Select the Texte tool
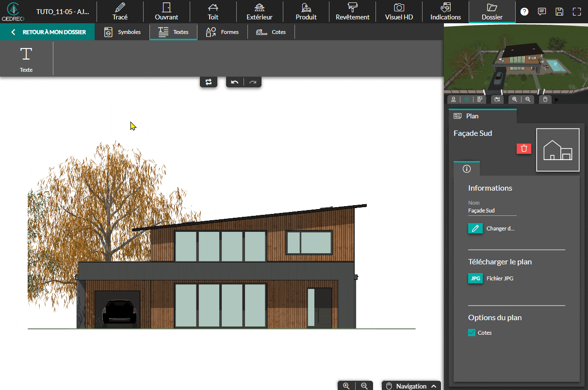Viewport: 588px width, 390px height. pyautogui.click(x=26, y=59)
